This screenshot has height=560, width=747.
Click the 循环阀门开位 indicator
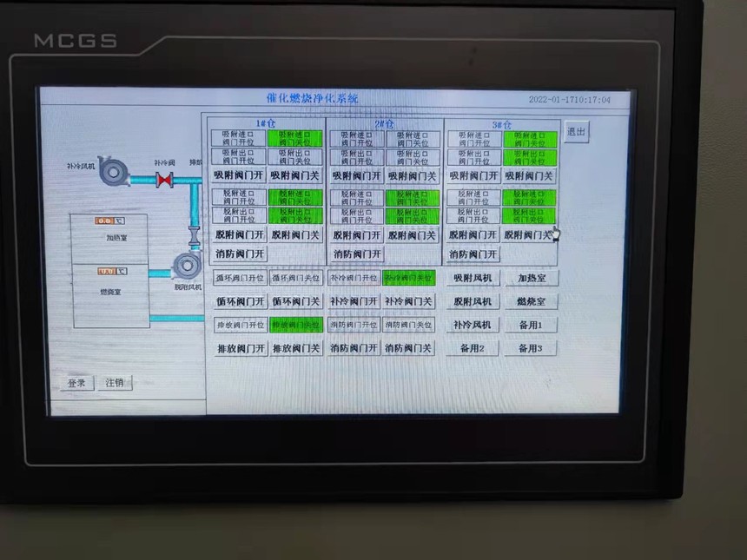pyautogui.click(x=240, y=278)
